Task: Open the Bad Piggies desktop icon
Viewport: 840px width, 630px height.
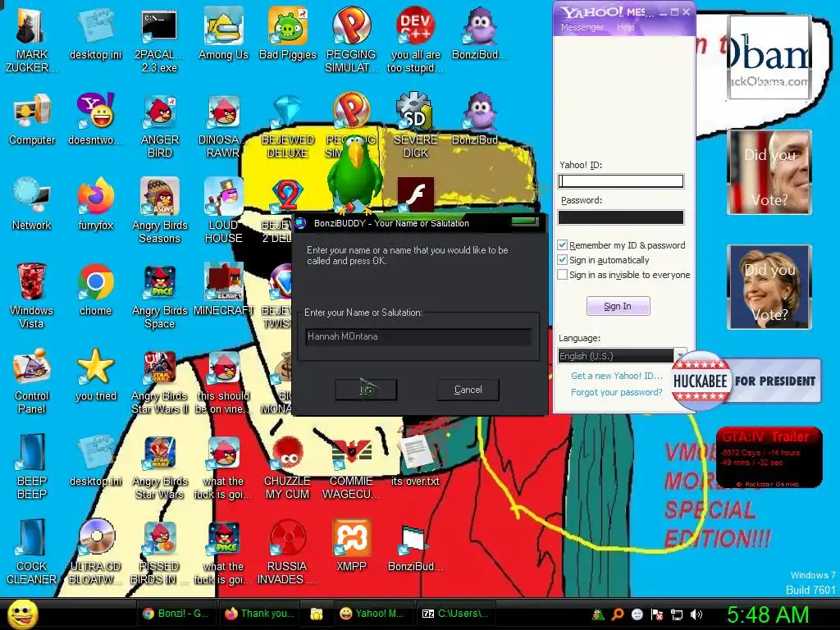Action: [288, 34]
